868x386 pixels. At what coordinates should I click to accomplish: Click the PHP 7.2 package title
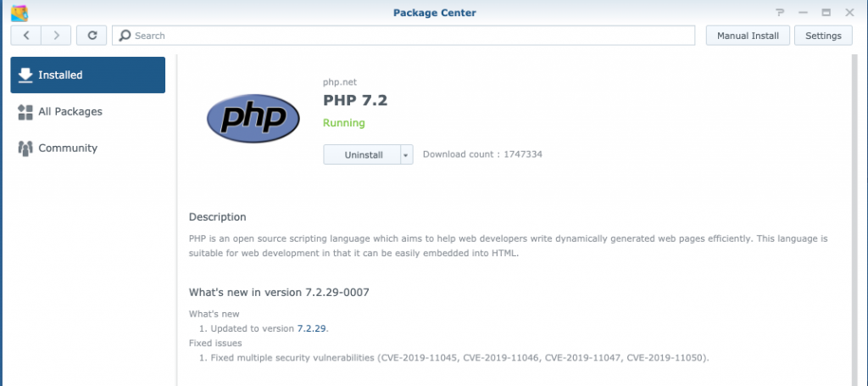[x=355, y=100]
